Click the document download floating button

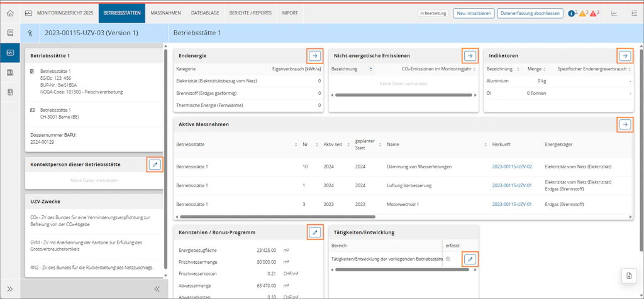coord(629,275)
